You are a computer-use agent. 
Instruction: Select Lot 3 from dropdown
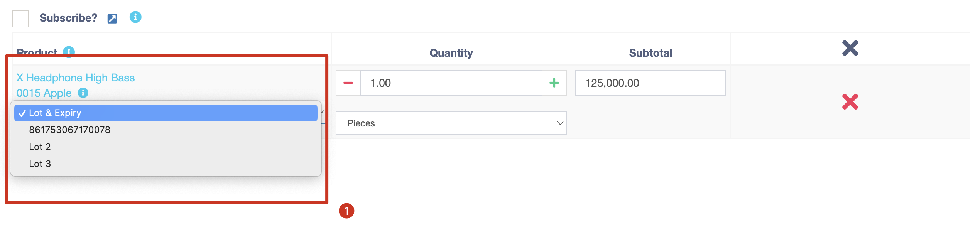click(40, 164)
